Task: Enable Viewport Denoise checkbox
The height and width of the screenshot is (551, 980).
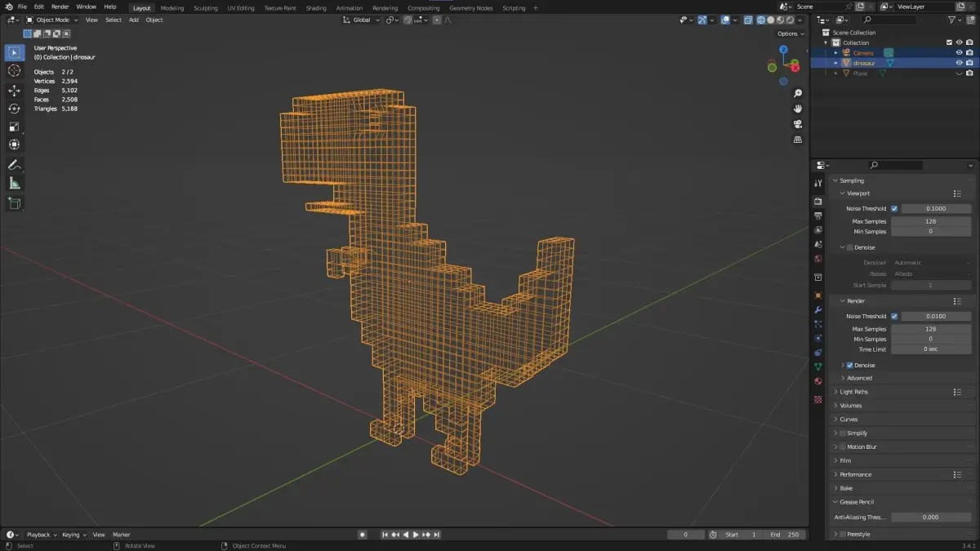Action: click(850, 247)
